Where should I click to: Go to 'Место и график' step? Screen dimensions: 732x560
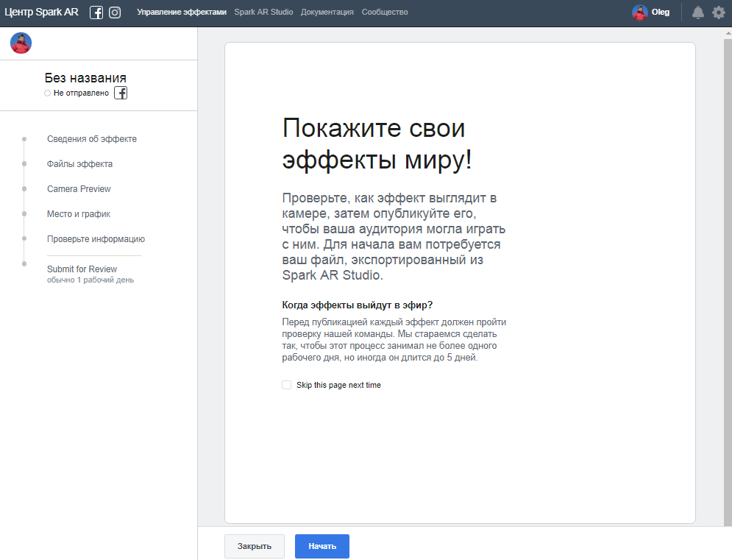(79, 214)
